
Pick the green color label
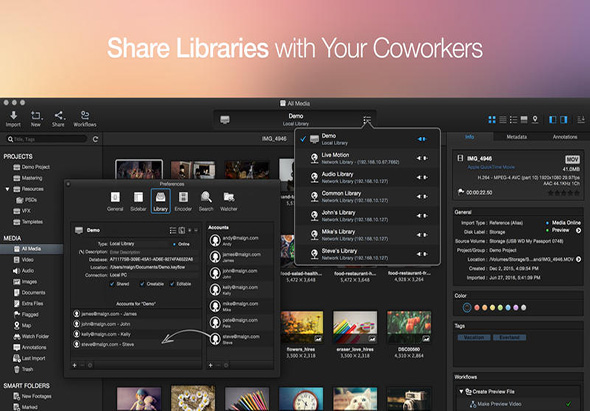point(500,307)
